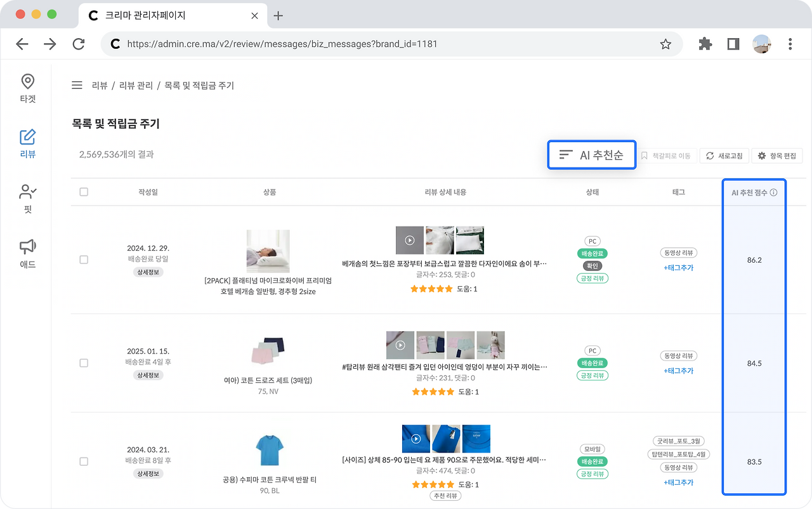Select the 리뷰 pencil icon in the sidebar
The width and height of the screenshot is (812, 509).
point(27,143)
